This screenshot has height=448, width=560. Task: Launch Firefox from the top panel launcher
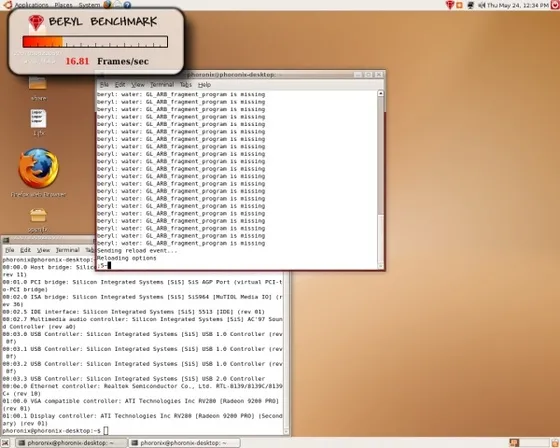pyautogui.click(x=107, y=5)
